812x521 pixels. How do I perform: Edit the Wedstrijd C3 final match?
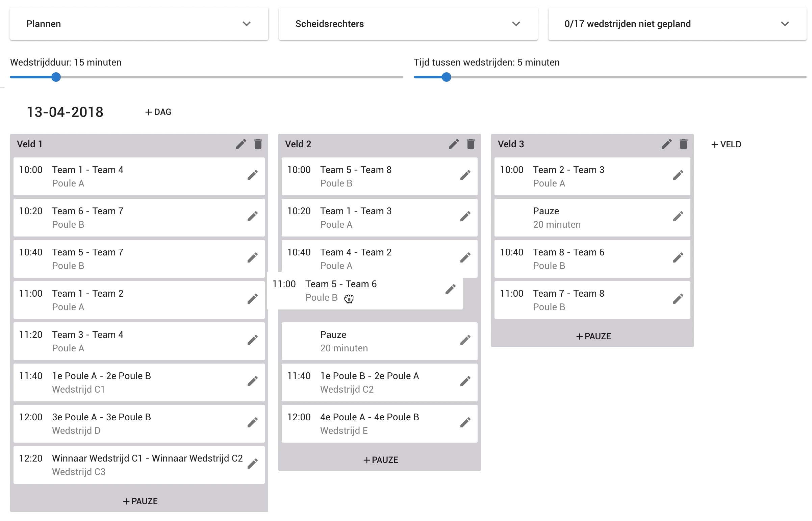tap(252, 464)
